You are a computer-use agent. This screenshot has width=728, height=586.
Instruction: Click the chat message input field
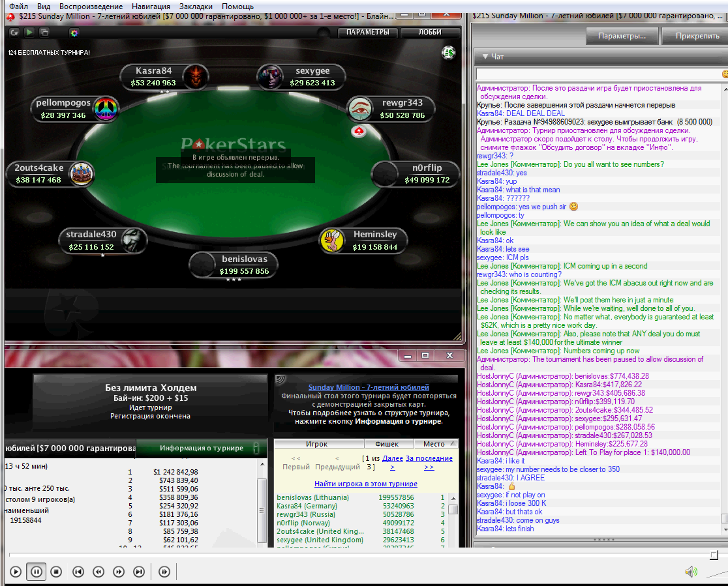(x=597, y=74)
